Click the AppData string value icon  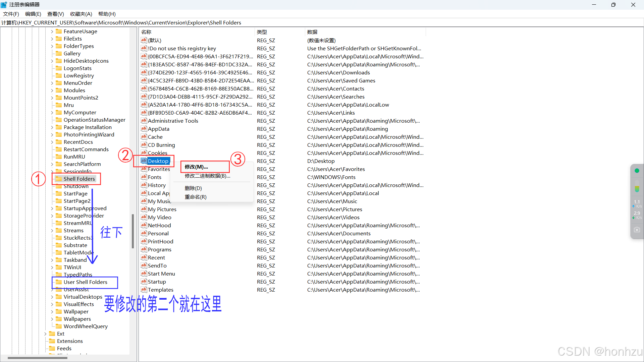pos(144,129)
